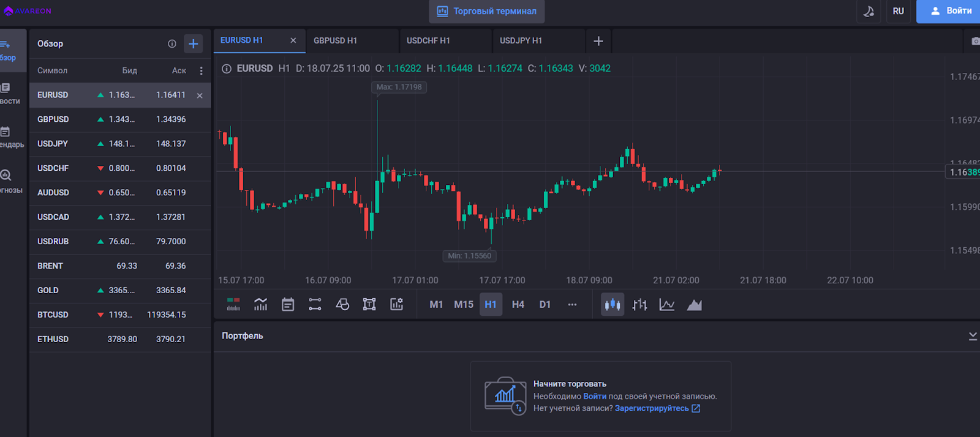Select BRENT in the watchlist
The height and width of the screenshot is (437, 980).
[x=120, y=266]
